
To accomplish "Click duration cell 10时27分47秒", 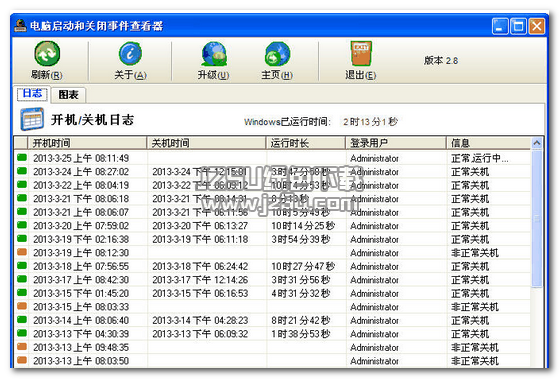I will point(303,266).
